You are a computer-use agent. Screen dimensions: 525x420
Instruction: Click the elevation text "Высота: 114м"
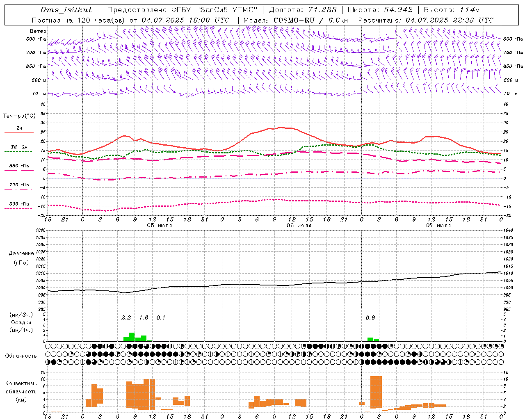point(452,10)
